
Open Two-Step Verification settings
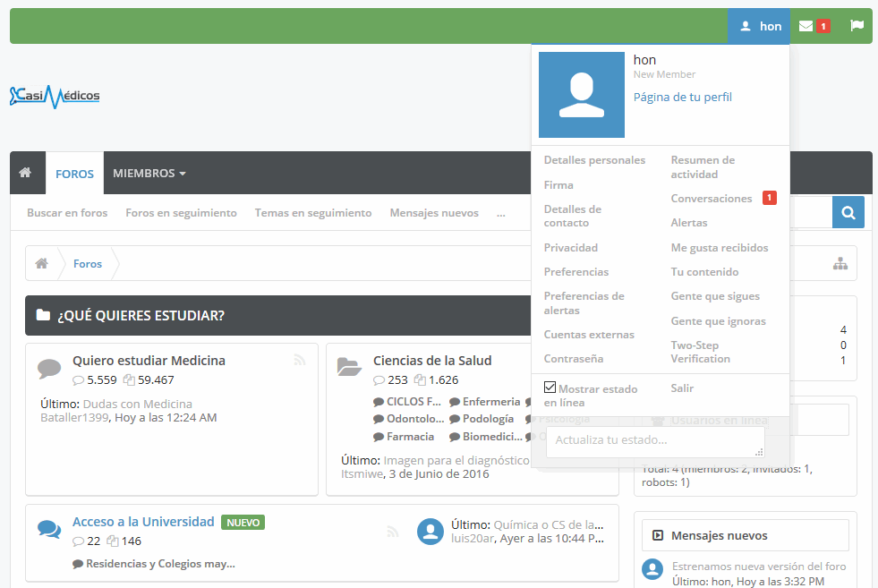click(x=701, y=352)
